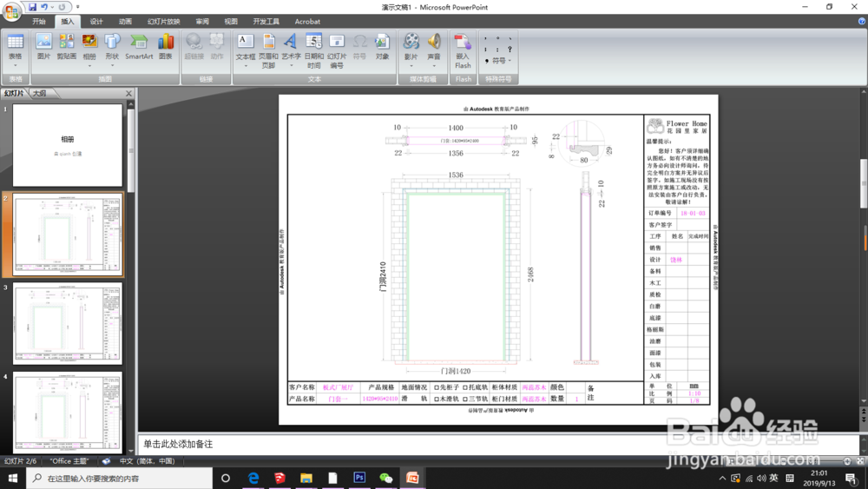Fit slide to current window button
868x489 pixels.
[x=859, y=460]
